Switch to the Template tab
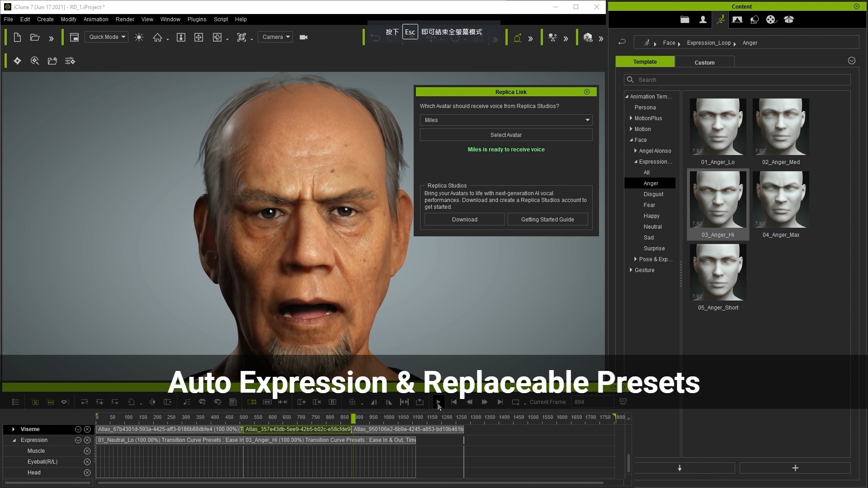The image size is (868, 488). (x=645, y=62)
